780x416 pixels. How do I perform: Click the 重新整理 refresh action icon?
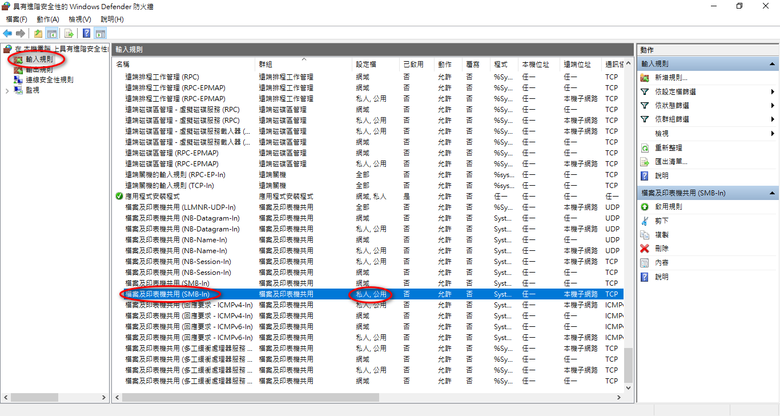click(645, 148)
